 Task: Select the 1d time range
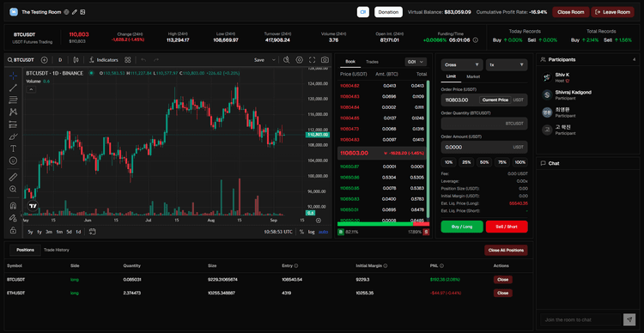tap(78, 232)
